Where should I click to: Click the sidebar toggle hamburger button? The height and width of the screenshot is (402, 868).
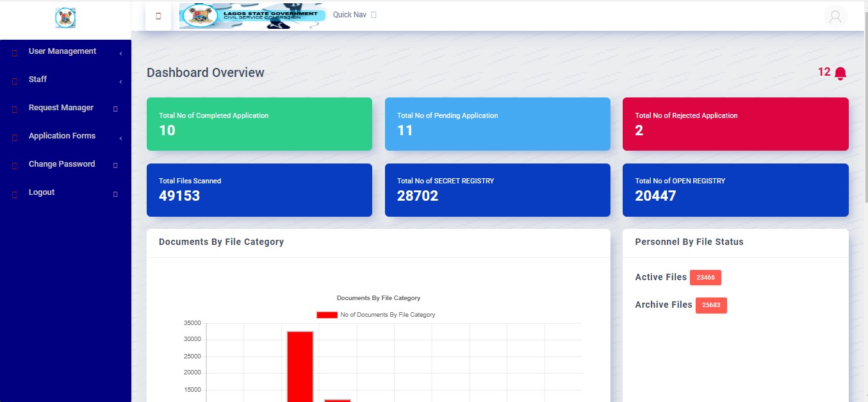pos(158,16)
